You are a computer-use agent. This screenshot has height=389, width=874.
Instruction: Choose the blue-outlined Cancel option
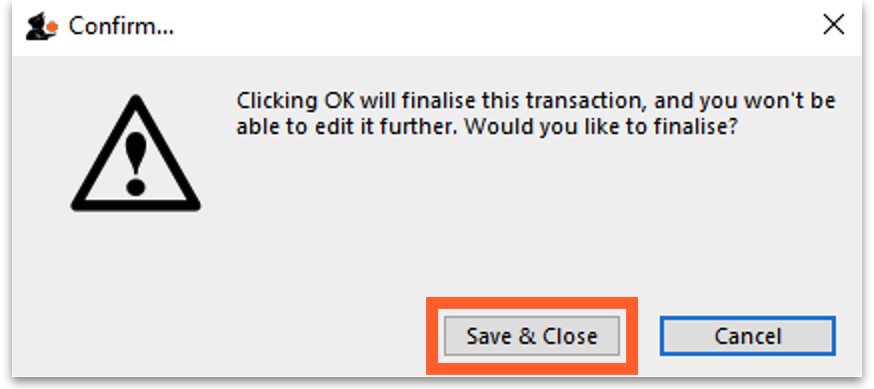click(x=748, y=336)
